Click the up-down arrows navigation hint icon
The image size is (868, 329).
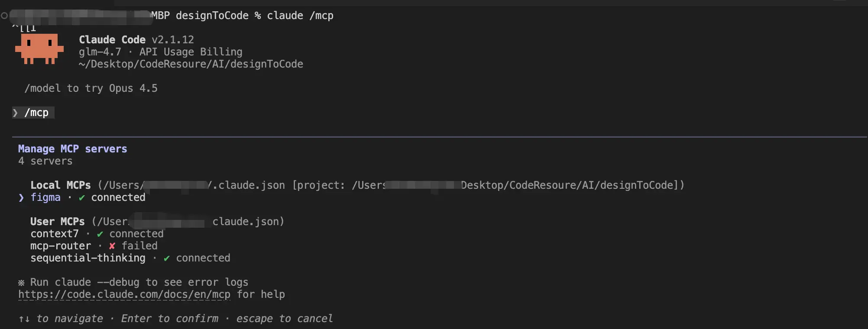(x=24, y=319)
